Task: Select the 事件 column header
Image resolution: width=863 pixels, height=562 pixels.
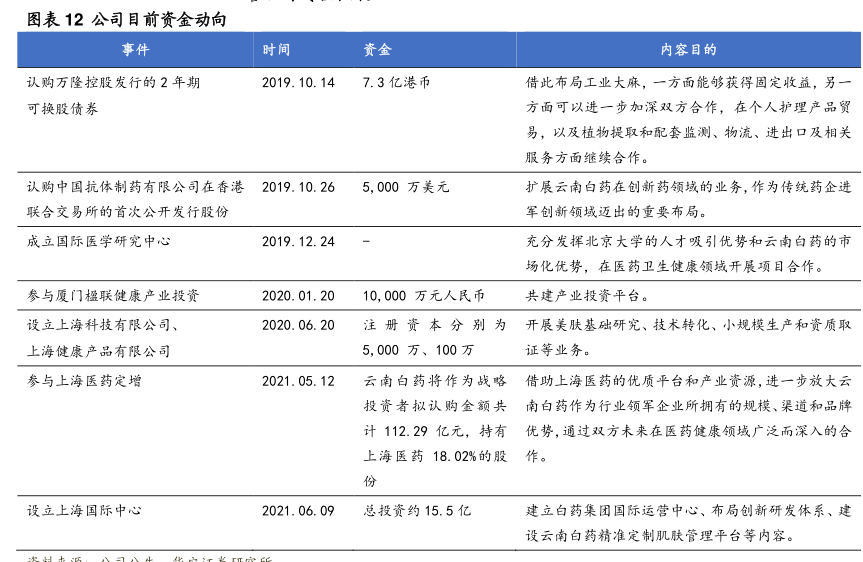Action: point(135,50)
